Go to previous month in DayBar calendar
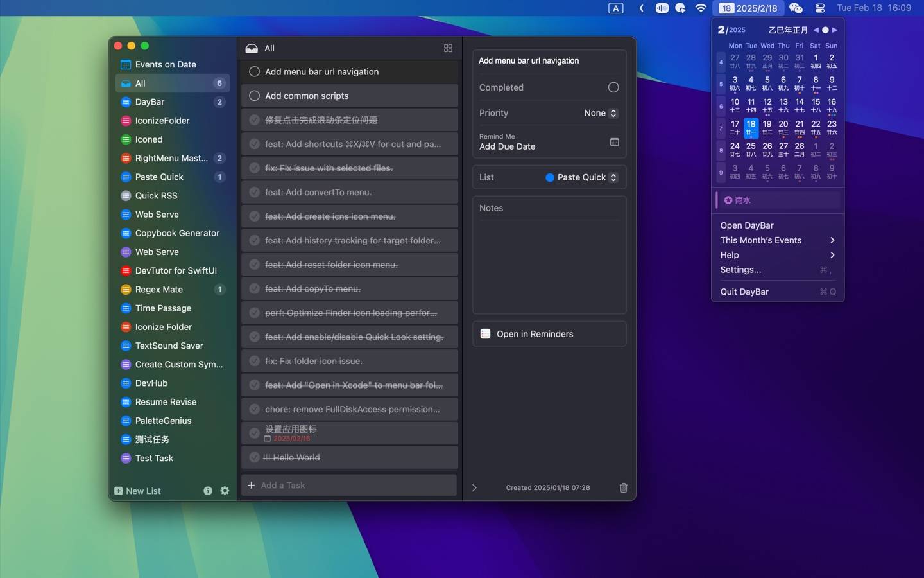The height and width of the screenshot is (578, 924). pos(816,30)
